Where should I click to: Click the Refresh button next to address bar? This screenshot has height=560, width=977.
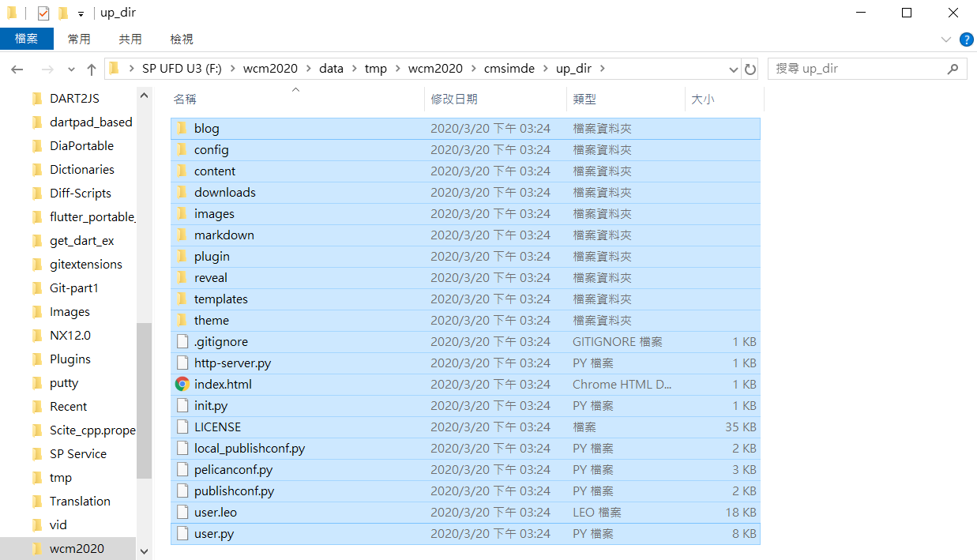pyautogui.click(x=750, y=69)
